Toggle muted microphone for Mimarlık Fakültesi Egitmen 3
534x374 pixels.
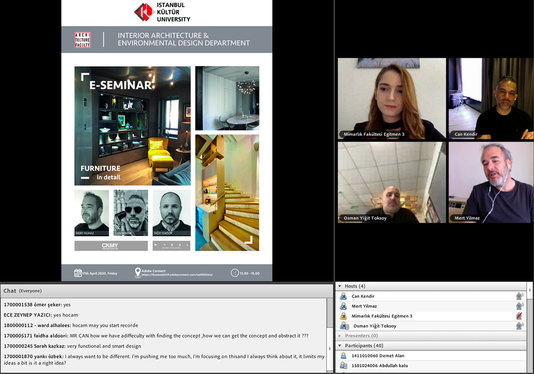tap(519, 316)
